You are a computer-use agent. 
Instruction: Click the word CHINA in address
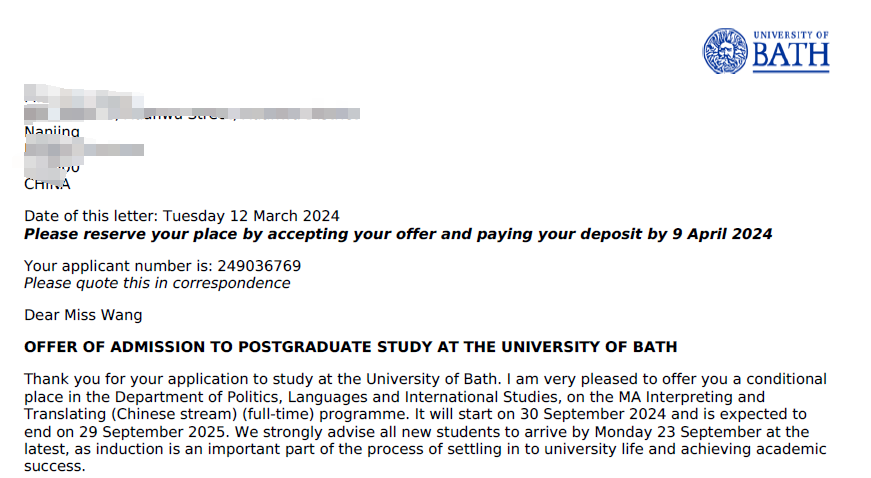(47, 184)
